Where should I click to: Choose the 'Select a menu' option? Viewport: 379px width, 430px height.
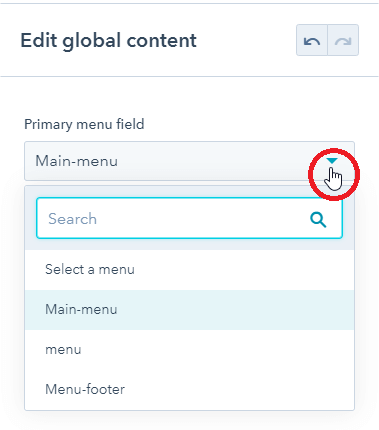click(189, 269)
